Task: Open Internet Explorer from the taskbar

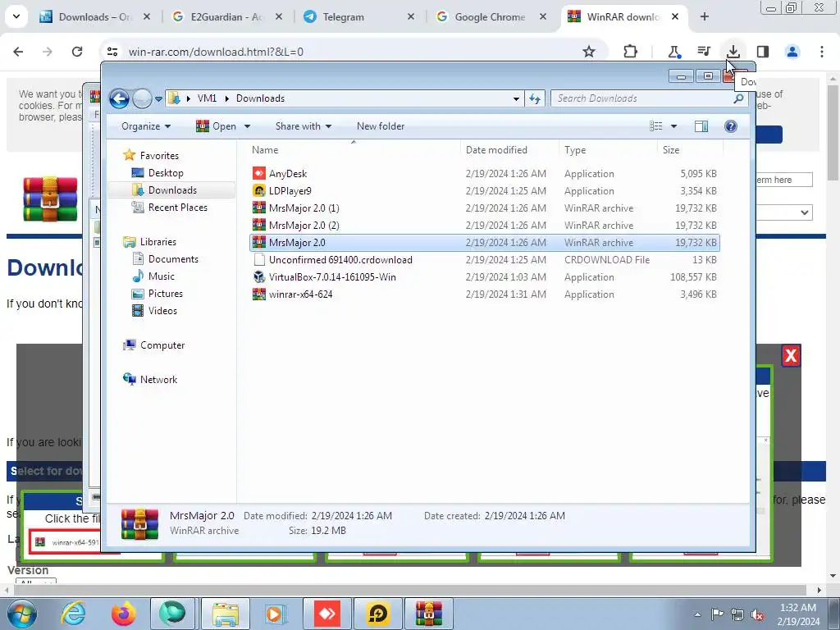Action: click(x=73, y=614)
